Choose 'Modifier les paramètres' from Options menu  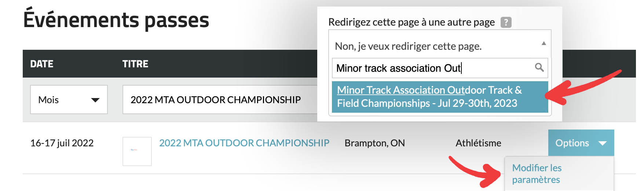[x=537, y=173]
